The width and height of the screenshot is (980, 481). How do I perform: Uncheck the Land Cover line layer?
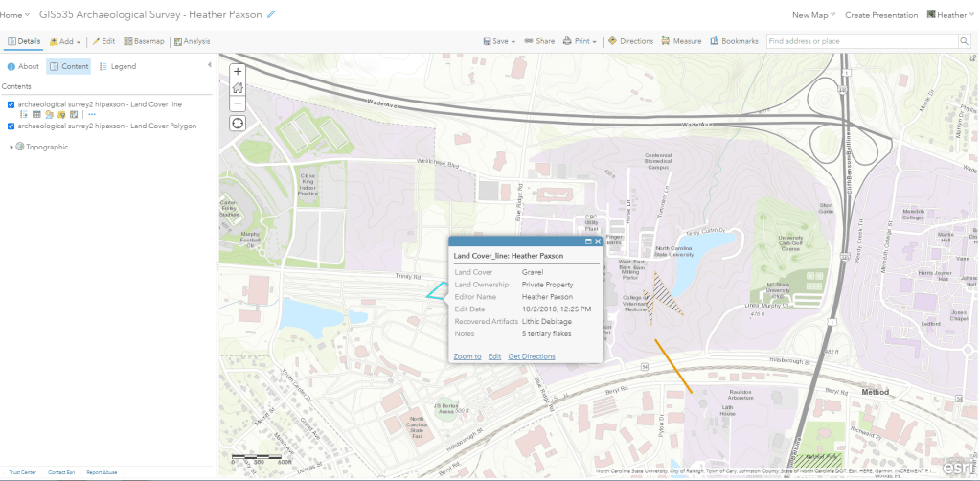coord(11,103)
